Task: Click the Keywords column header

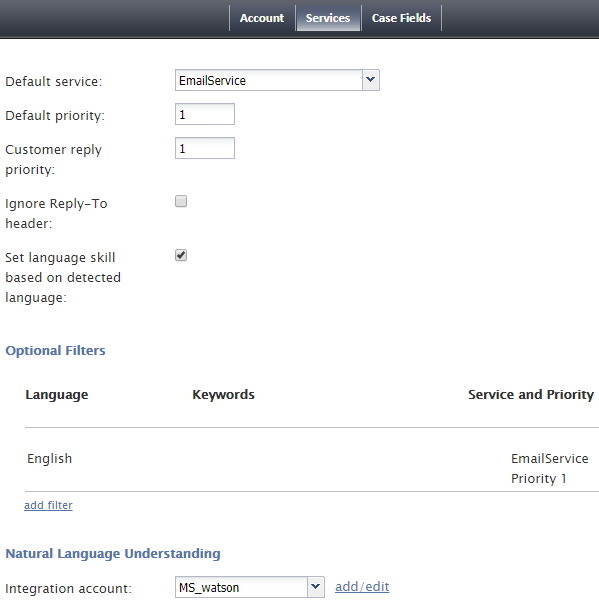Action: 223,395
